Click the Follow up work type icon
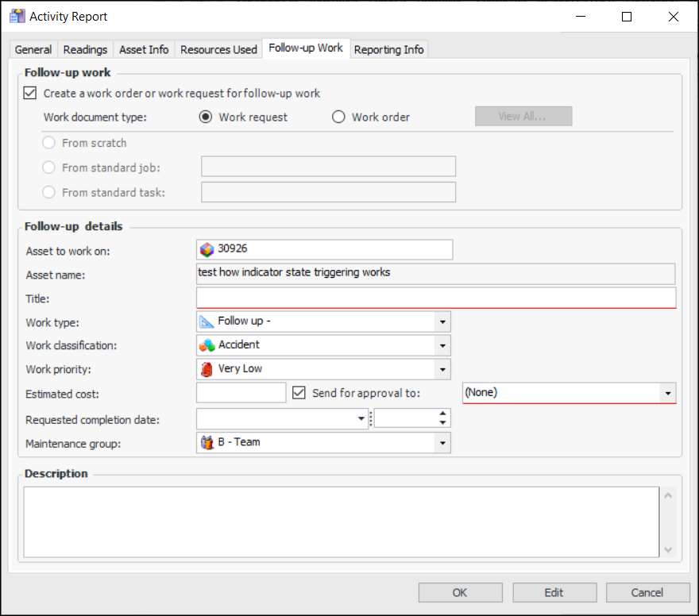The image size is (699, 616). tap(207, 321)
